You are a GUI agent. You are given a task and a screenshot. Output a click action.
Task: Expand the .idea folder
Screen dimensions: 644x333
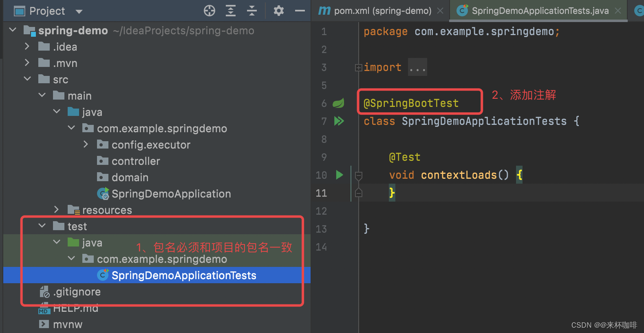(x=27, y=46)
